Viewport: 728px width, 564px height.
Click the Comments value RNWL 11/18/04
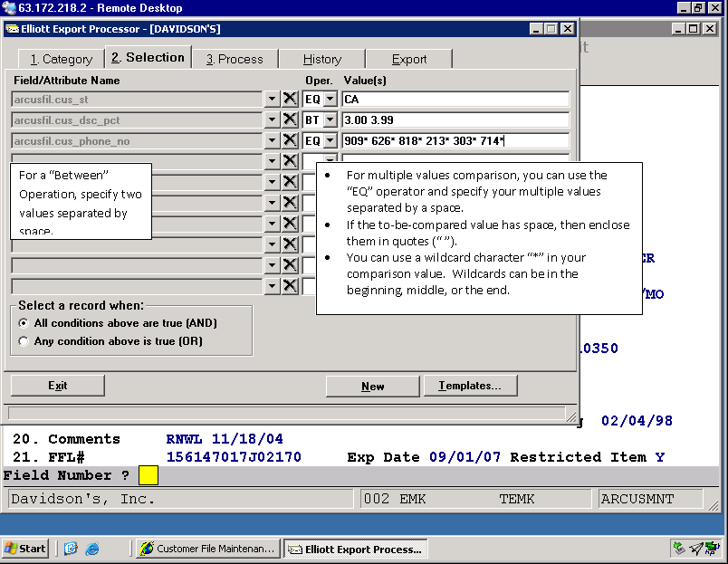pos(225,439)
